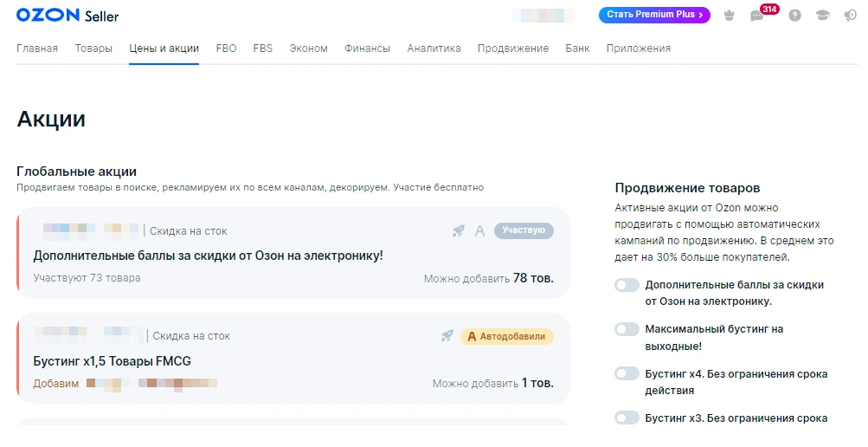Click the OZON Seller logo
This screenshot has width=868, height=447.
click(68, 16)
